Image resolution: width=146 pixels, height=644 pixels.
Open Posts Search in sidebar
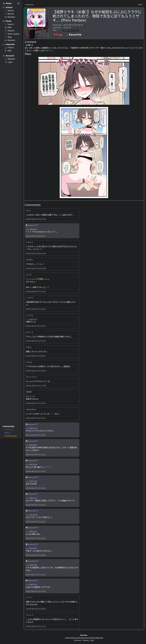point(11,24)
